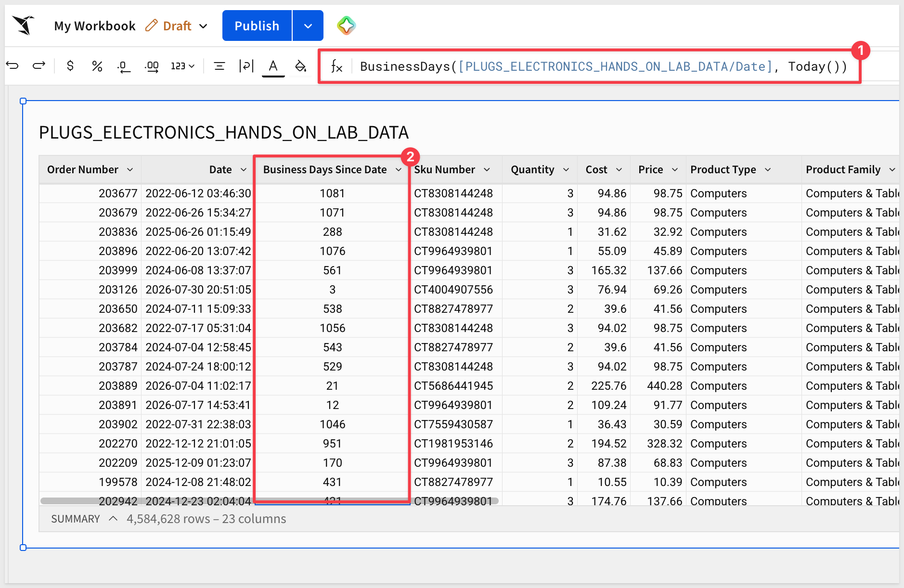Click the My Workbook title
Viewport: 904px width, 588px height.
coord(95,26)
